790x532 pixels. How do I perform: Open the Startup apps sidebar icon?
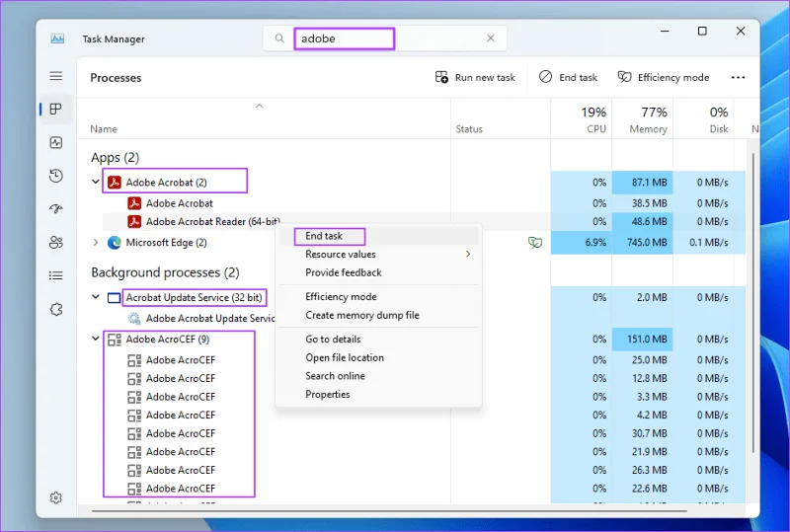coord(56,208)
